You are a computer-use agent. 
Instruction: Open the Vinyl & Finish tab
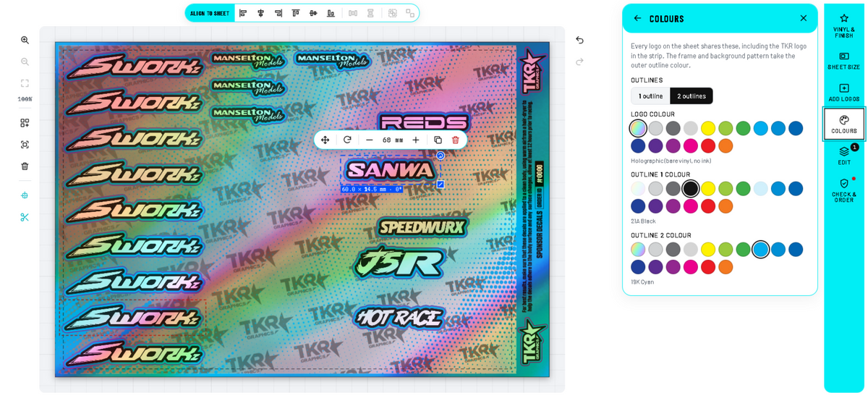click(x=844, y=24)
